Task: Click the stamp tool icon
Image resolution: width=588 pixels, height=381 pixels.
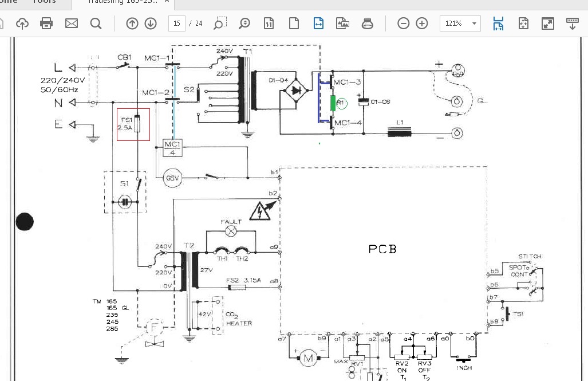Action: (368, 23)
